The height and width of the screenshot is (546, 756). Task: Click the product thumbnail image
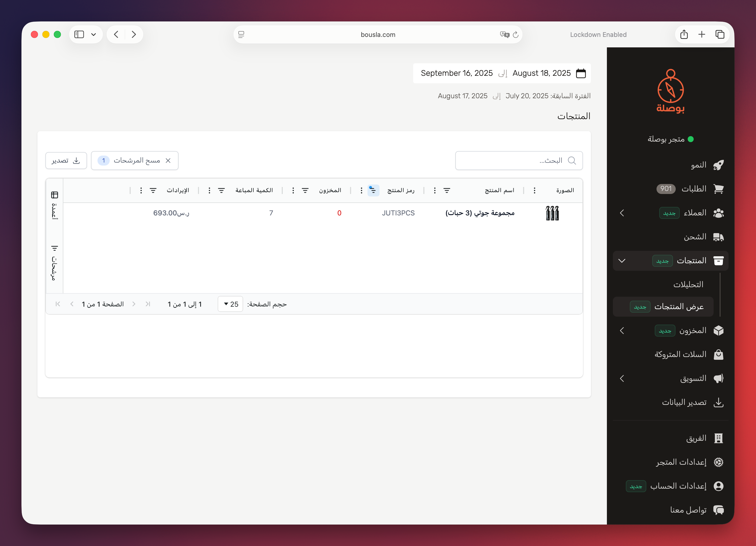click(552, 213)
